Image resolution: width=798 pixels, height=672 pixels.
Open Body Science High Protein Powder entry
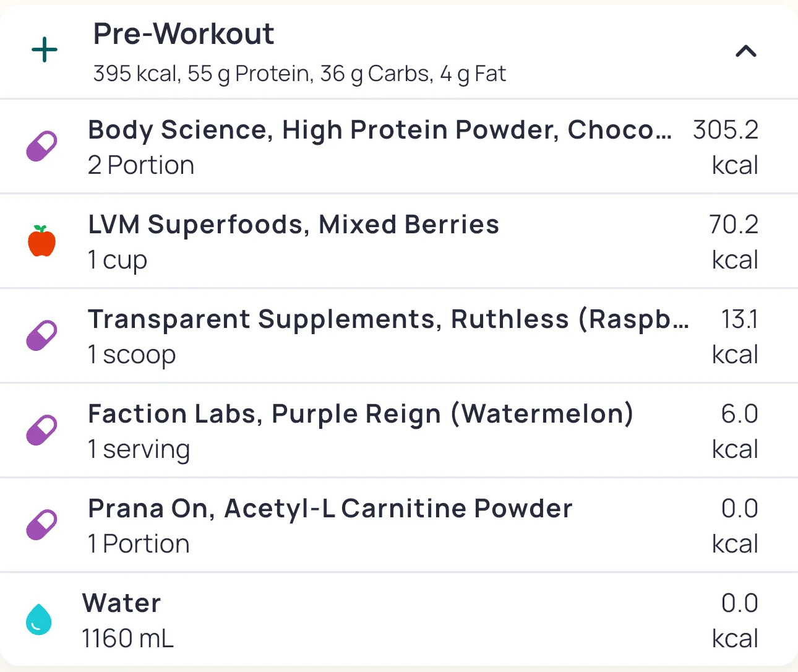point(379,131)
